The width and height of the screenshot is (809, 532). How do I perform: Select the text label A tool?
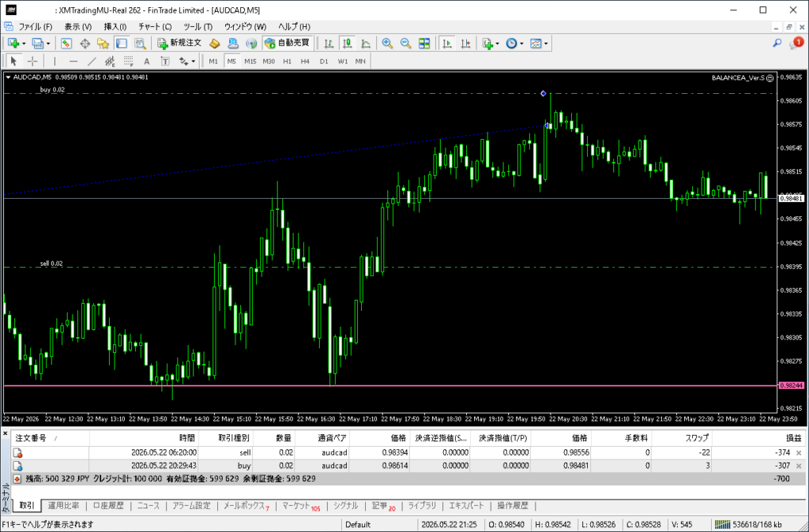146,62
